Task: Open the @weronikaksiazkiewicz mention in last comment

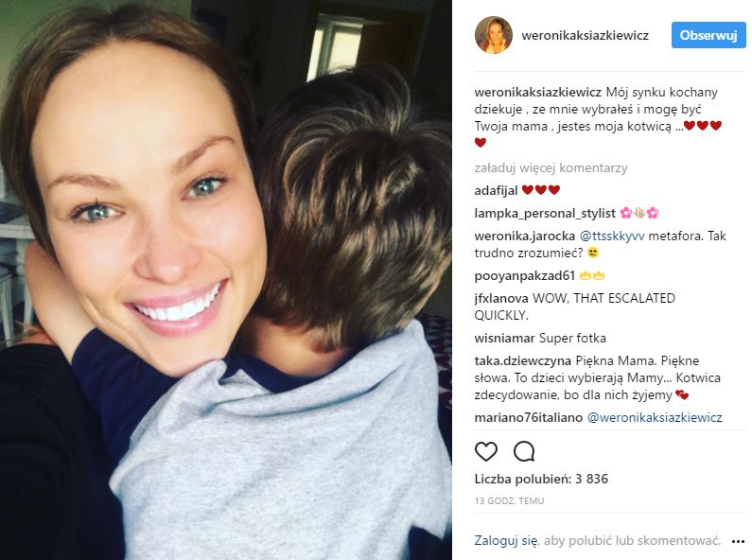Action: pos(655,417)
